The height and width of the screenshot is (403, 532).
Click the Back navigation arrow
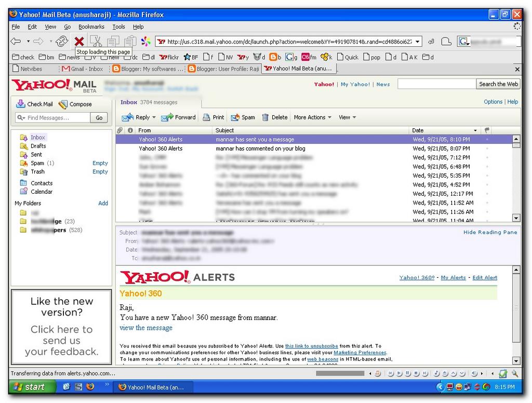coord(16,42)
